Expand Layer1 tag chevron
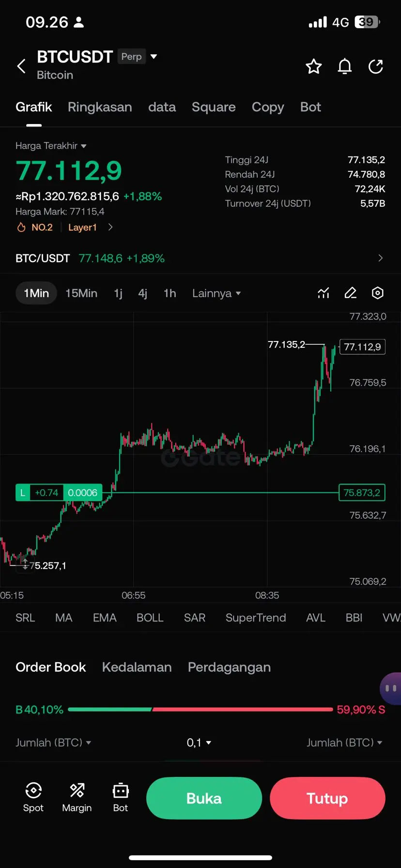This screenshot has height=868, width=401. (x=110, y=227)
